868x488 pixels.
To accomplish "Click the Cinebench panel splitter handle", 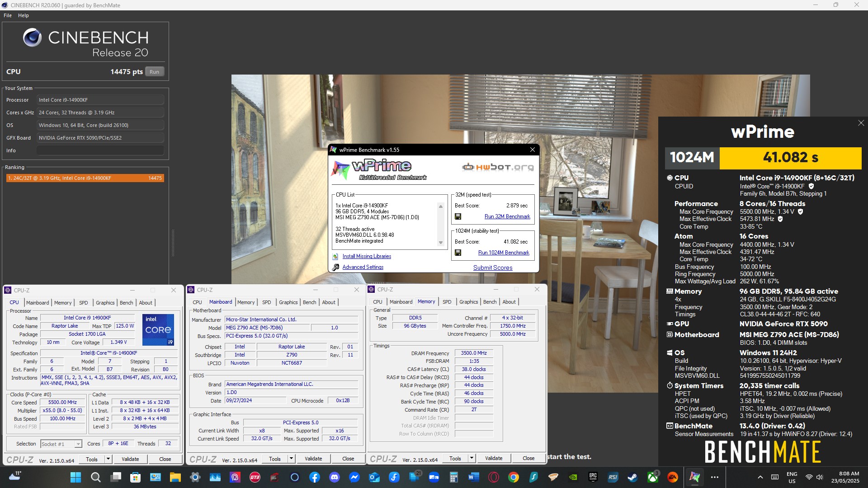I will click(x=172, y=243).
